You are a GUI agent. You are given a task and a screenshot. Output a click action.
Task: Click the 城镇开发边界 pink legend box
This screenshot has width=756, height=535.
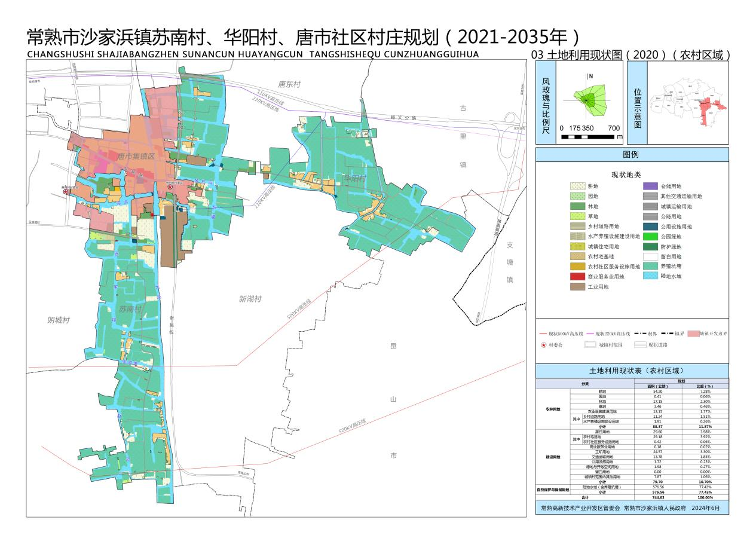point(693,334)
